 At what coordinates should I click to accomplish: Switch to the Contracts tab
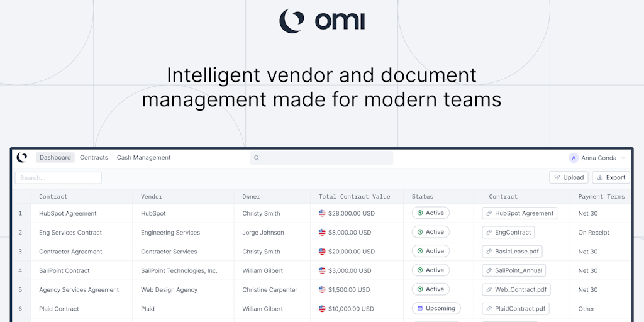94,158
